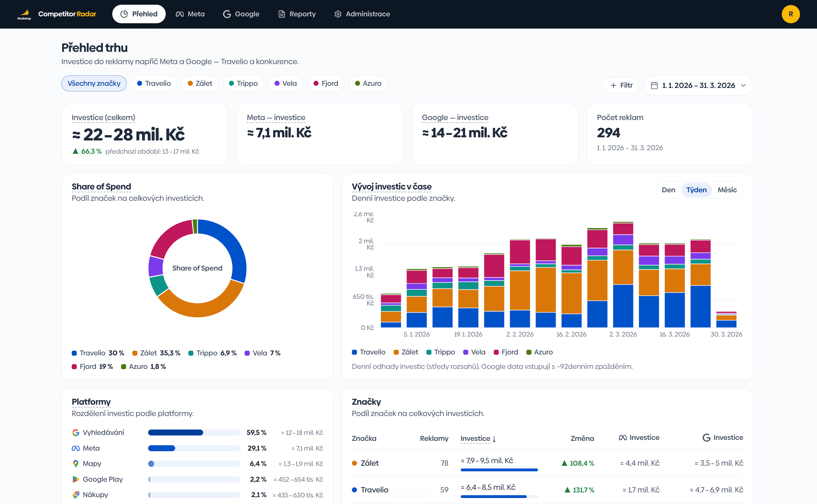The height and width of the screenshot is (504, 817).
Task: Click the date range chevron arrow
Action: click(x=743, y=85)
